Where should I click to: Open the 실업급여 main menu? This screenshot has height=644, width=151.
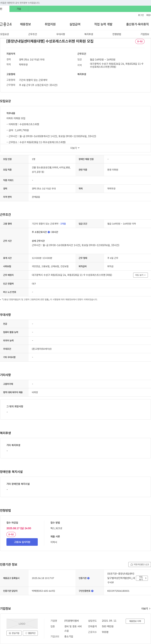(x=75, y=24)
